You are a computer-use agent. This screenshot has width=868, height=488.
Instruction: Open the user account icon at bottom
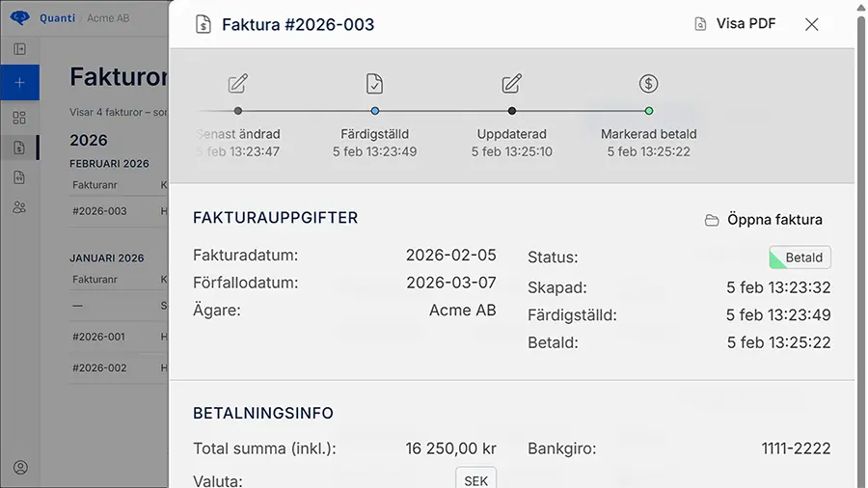pyautogui.click(x=20, y=468)
